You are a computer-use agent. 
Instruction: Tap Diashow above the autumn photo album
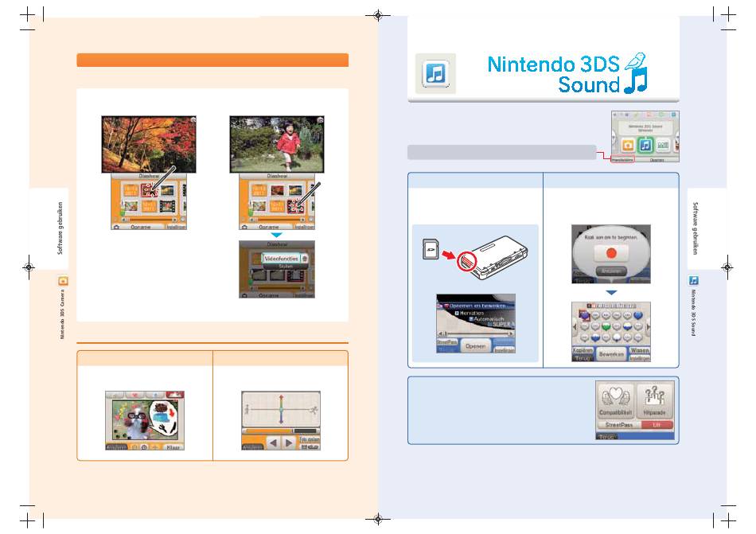149,177
